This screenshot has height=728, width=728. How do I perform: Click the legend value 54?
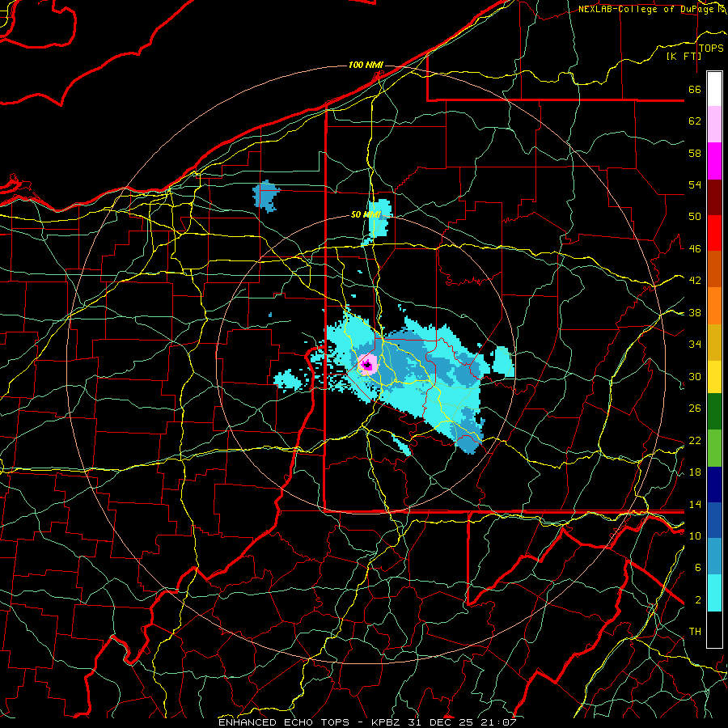(695, 185)
